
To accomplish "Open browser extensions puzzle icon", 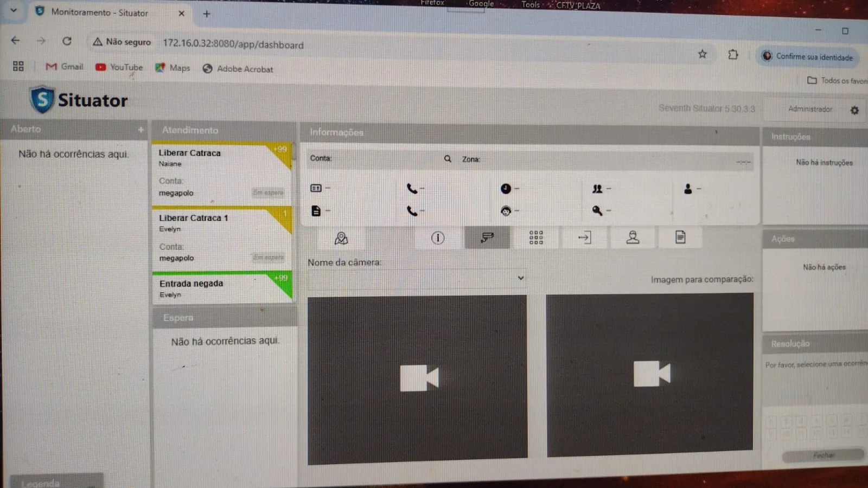I will [733, 54].
